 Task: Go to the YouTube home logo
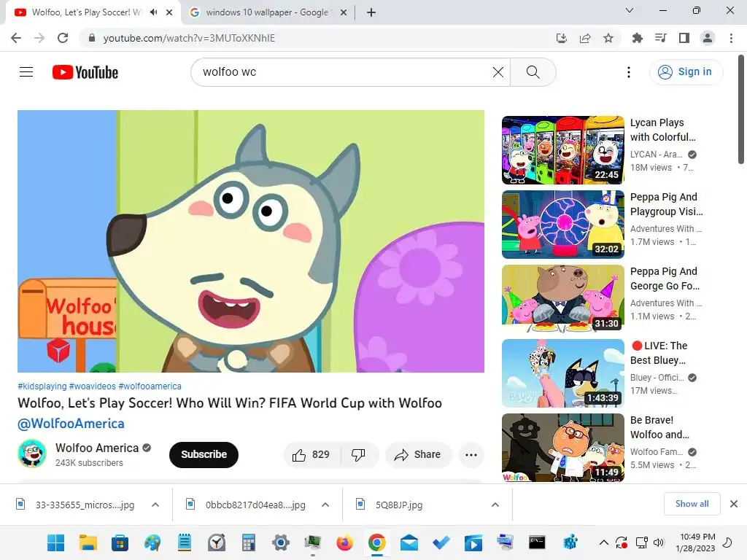(85, 72)
